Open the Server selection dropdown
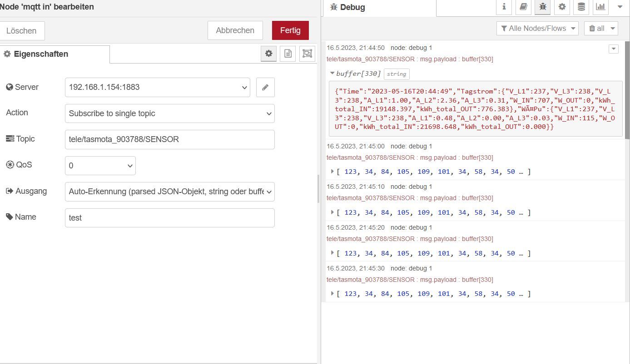630x364 pixels. click(x=158, y=87)
